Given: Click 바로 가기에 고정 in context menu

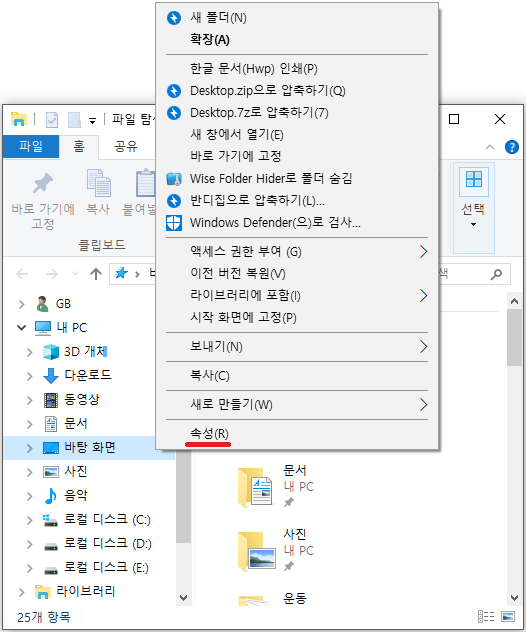Looking at the screenshot, I should [x=297, y=156].
